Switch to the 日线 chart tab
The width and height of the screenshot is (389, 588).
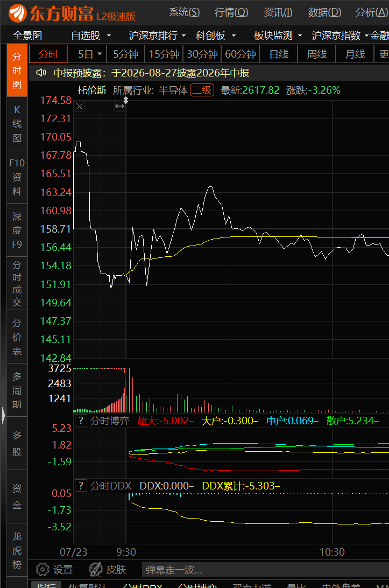(279, 54)
